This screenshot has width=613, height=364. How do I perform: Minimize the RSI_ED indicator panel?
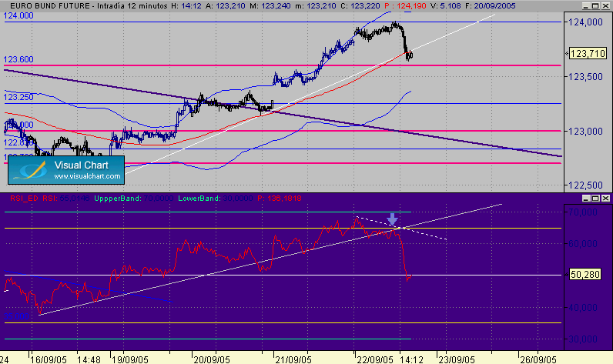pyautogui.click(x=586, y=199)
